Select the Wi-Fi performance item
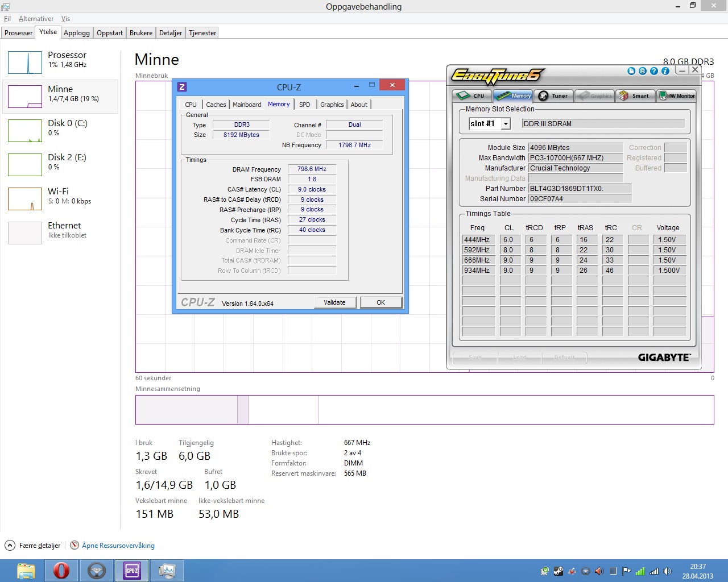728x582 pixels. point(61,199)
